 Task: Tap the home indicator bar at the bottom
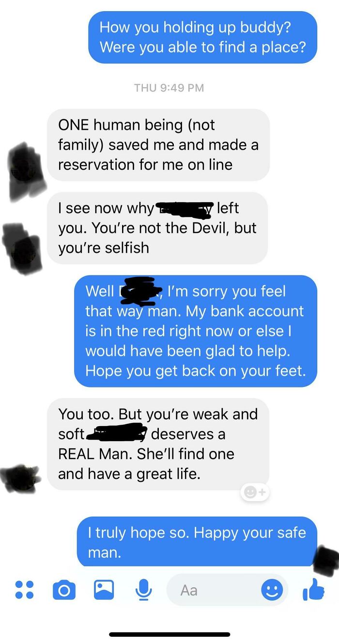tap(169, 634)
